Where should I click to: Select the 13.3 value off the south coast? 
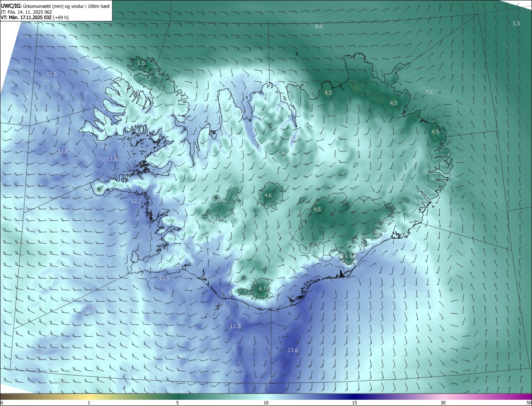235,326
